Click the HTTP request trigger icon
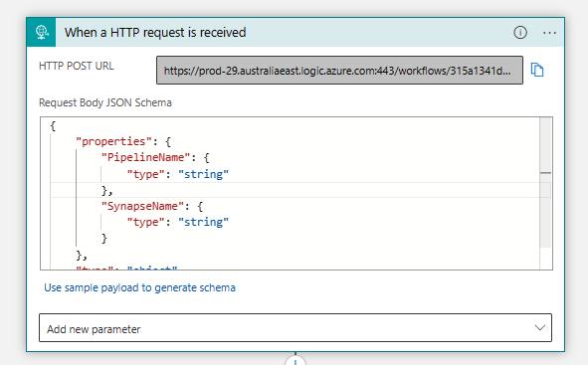Screen dimensions: 588x365 (x=41, y=32)
